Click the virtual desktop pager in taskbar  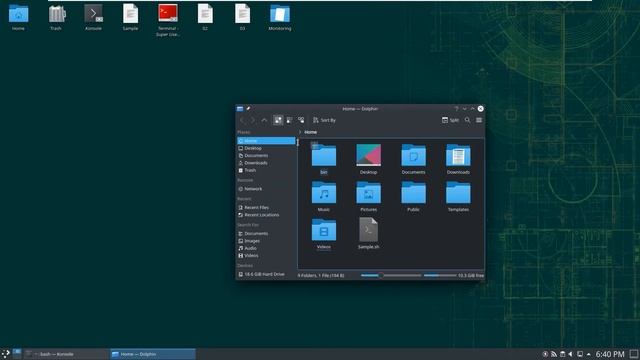pyautogui.click(x=17, y=353)
